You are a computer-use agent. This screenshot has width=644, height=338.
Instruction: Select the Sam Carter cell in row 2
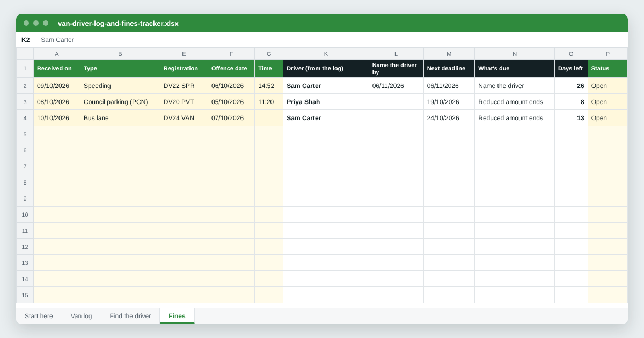[326, 86]
